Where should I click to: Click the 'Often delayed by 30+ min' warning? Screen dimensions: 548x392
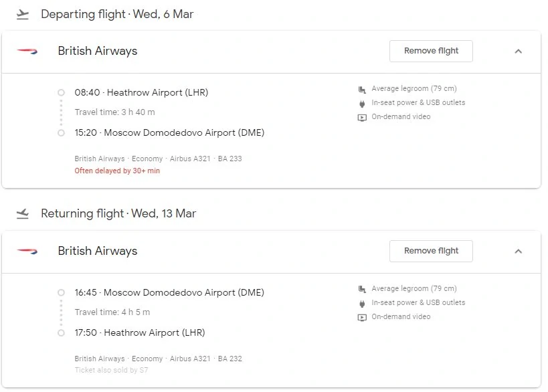(x=117, y=171)
